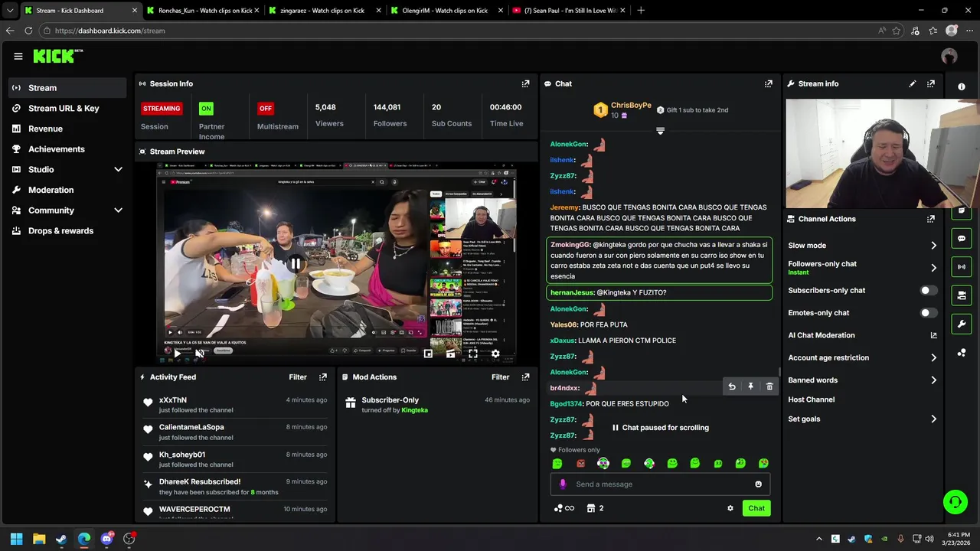Viewport: 980px width, 551px height.
Task: Open the broadcast signal icon in right sidebar
Action: [962, 267]
